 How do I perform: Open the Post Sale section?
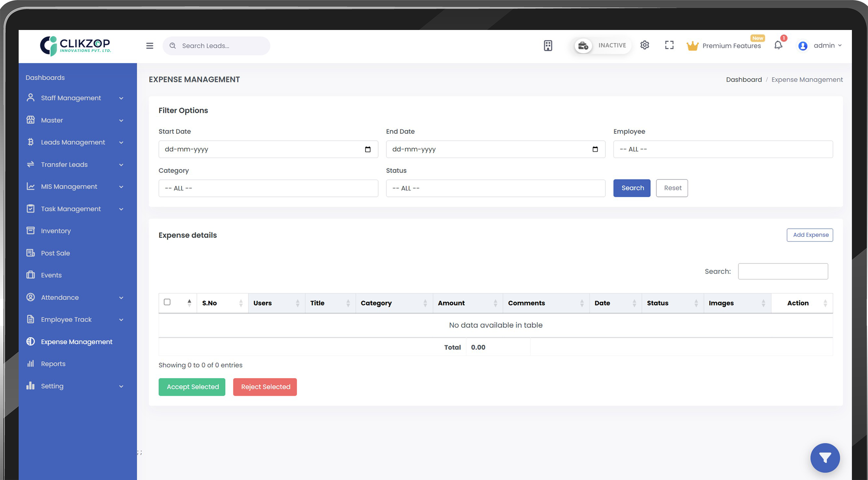(x=55, y=253)
